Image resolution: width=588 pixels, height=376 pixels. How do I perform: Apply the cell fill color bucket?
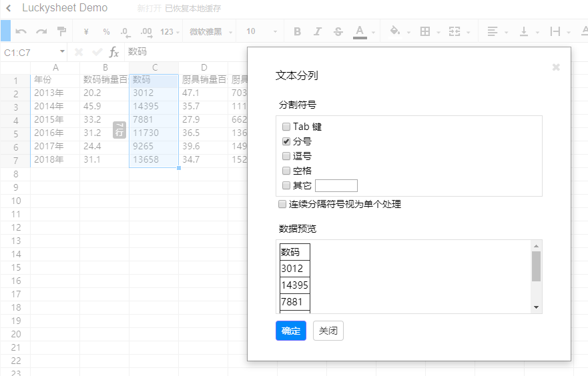[x=395, y=31]
